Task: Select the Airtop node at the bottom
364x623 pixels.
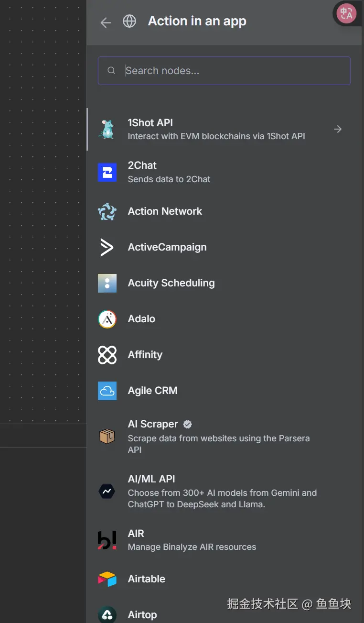Action: 142,615
